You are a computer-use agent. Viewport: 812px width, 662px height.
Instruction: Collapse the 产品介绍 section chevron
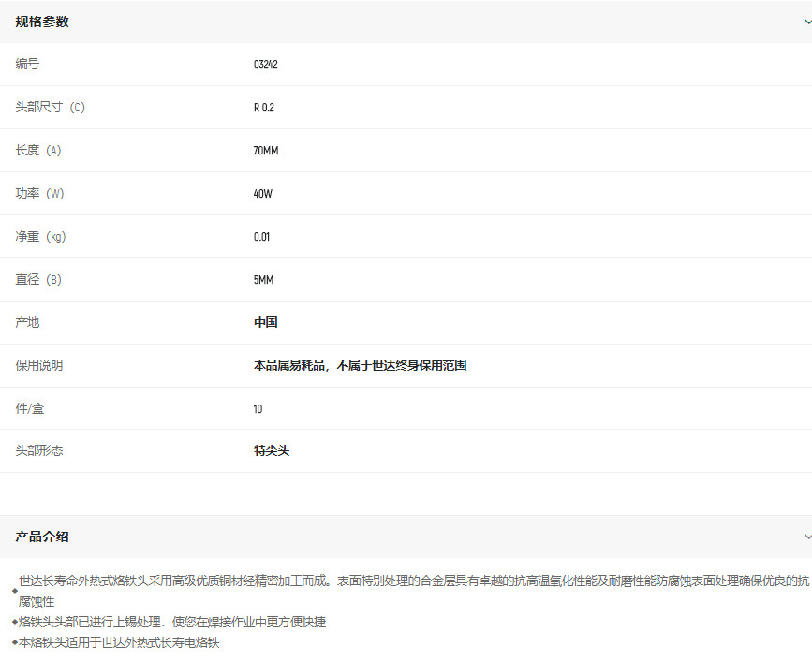(x=806, y=537)
